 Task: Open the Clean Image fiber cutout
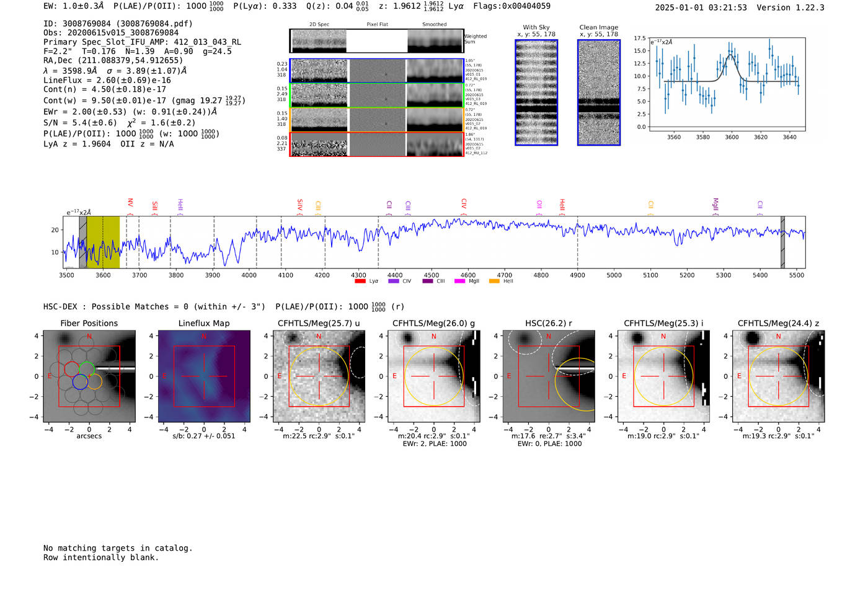coord(599,92)
